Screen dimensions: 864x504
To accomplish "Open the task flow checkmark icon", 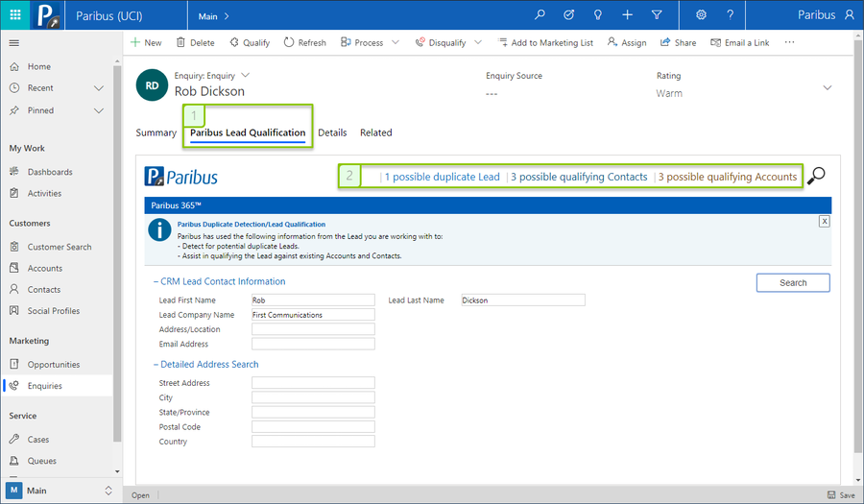I will 568,14.
